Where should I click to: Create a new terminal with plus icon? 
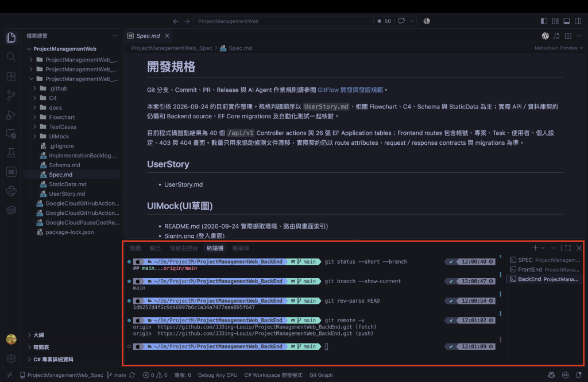tap(535, 248)
